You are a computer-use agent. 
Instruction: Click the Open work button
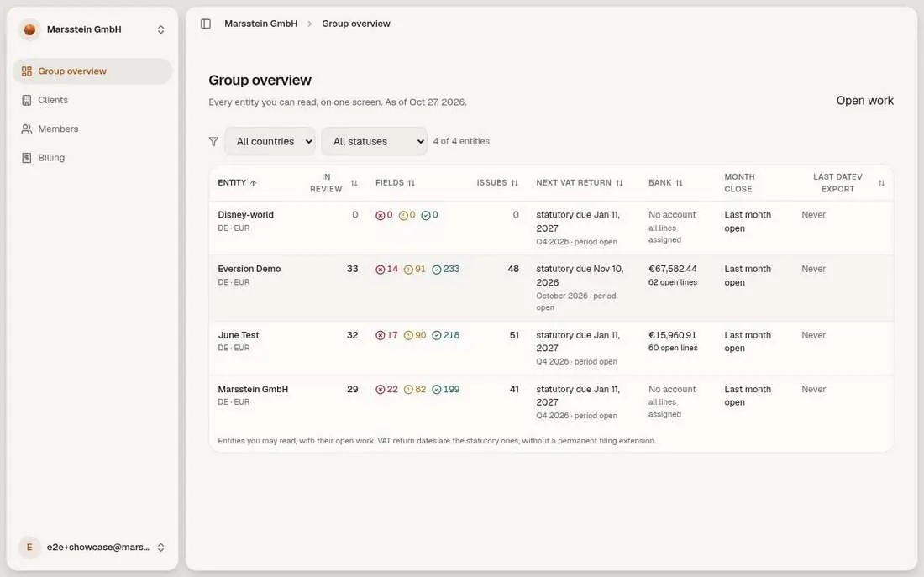(x=864, y=101)
